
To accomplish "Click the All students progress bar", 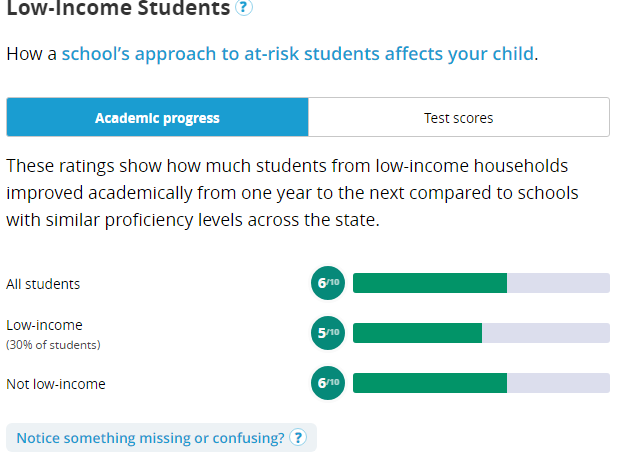I will 481,283.
